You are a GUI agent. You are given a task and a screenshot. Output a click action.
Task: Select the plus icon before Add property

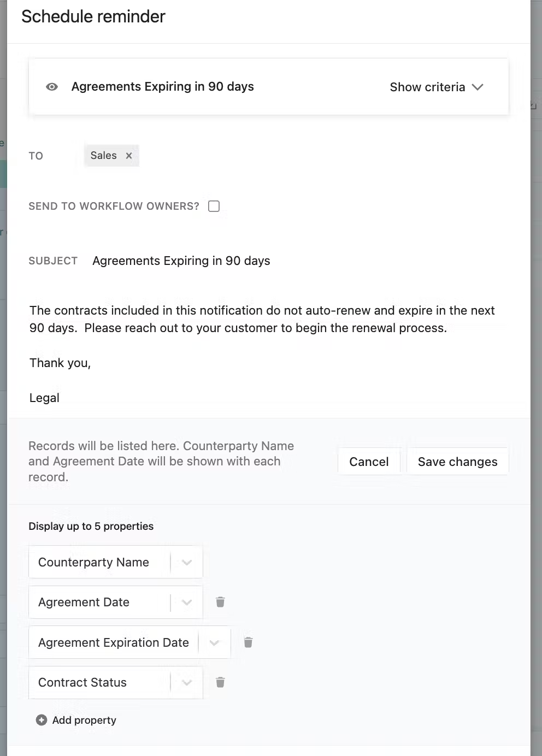[x=42, y=720]
